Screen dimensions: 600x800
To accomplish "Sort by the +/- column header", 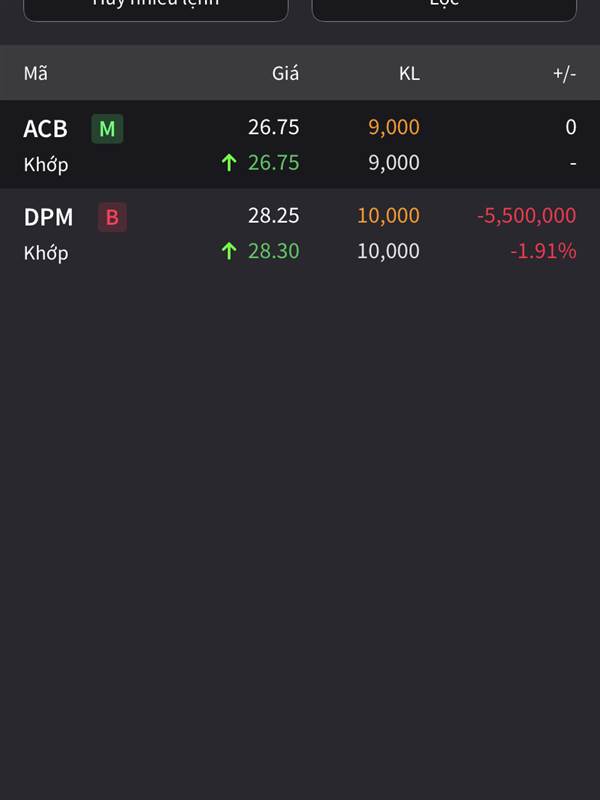I will tap(564, 74).
